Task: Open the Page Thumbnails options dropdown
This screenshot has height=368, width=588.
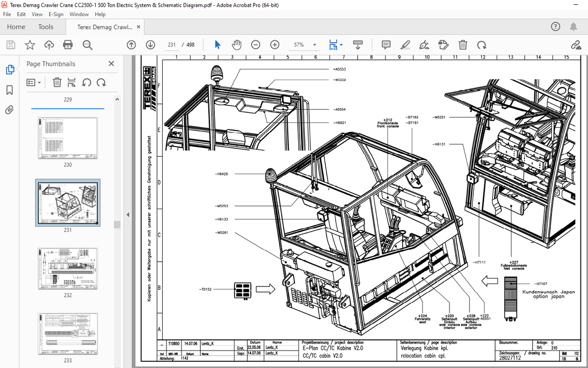Action: tap(33, 82)
